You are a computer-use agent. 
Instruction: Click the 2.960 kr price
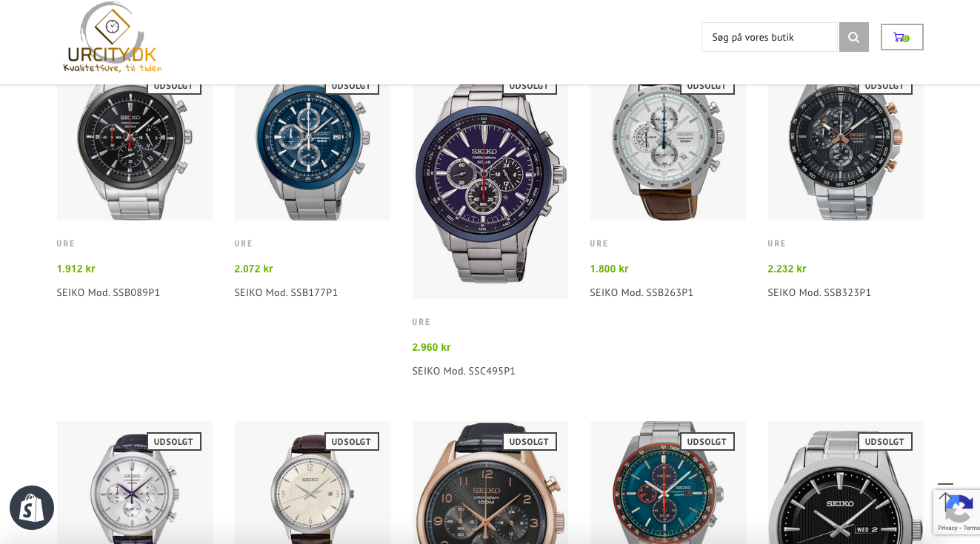coord(431,347)
